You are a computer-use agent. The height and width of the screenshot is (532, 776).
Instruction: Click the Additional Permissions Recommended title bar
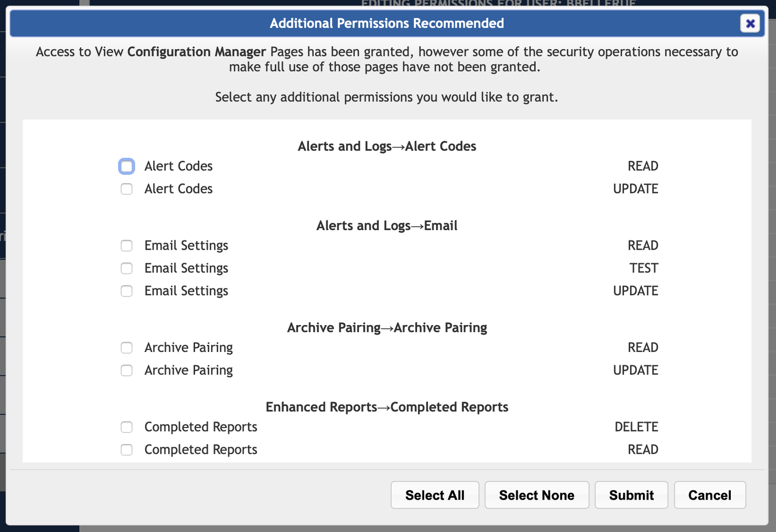coord(387,23)
